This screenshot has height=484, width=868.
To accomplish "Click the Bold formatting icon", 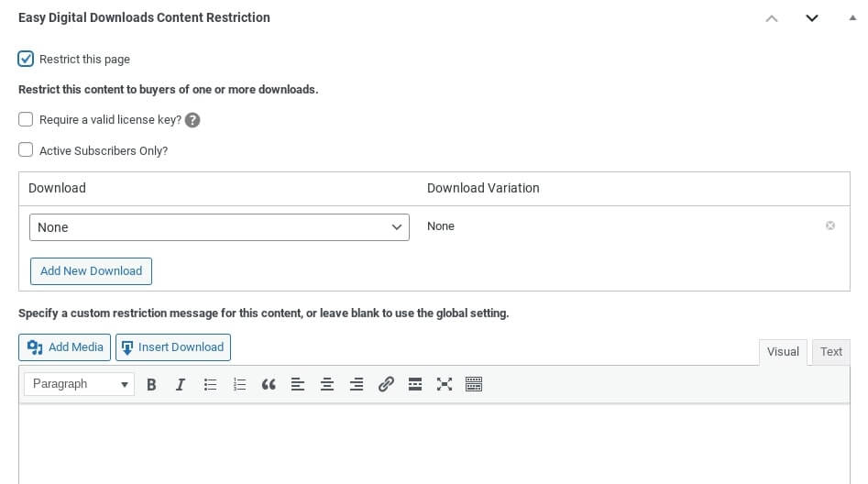I will (151, 384).
